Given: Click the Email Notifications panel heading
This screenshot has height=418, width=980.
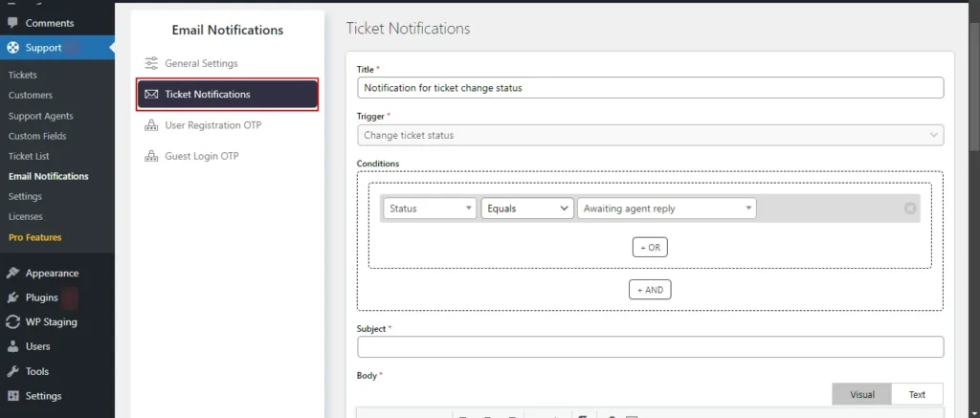Looking at the screenshot, I should coord(228,30).
